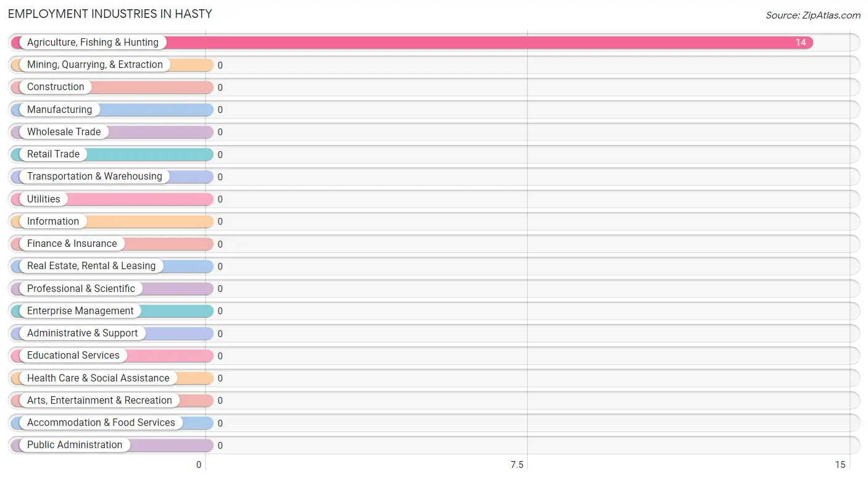The height and width of the screenshot is (479, 868).
Task: Click the 0 value next to Public Administration
Action: (220, 446)
